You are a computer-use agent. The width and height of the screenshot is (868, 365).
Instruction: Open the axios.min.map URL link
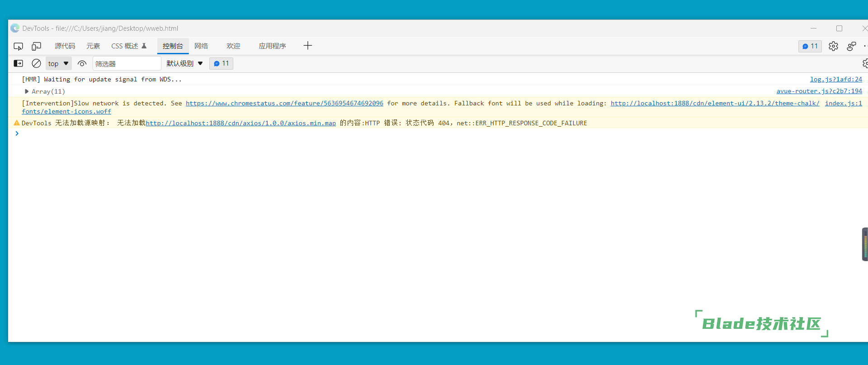[x=241, y=123]
